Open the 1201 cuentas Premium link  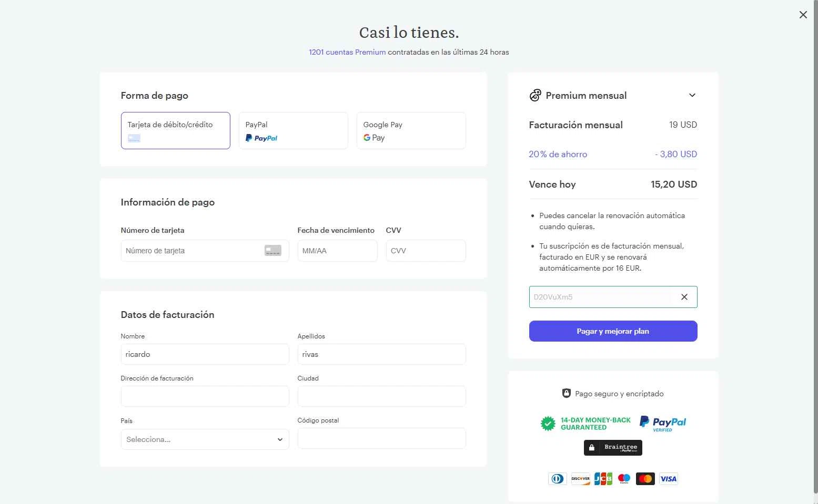[347, 52]
